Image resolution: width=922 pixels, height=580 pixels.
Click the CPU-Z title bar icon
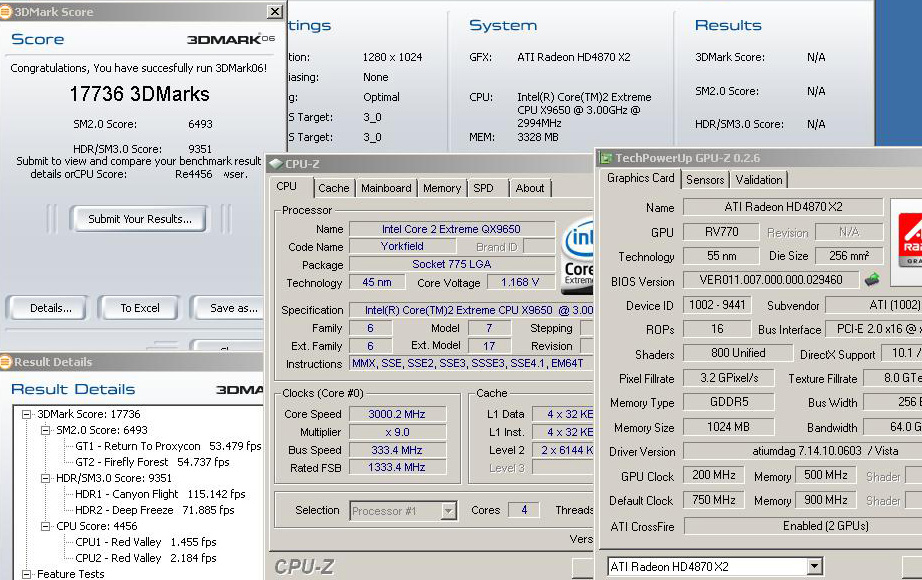(276, 164)
